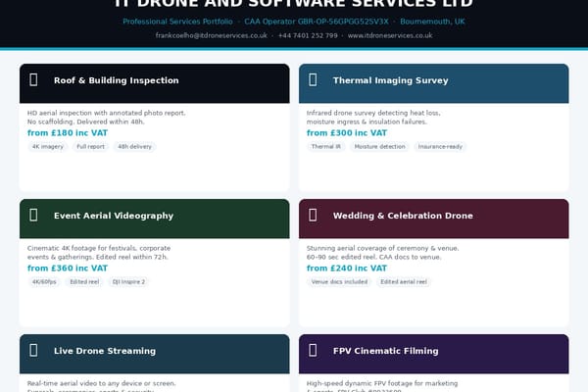This screenshot has width=588, height=392.
Task: Click the 'from £180 inc VAT' price
Action: click(68, 133)
